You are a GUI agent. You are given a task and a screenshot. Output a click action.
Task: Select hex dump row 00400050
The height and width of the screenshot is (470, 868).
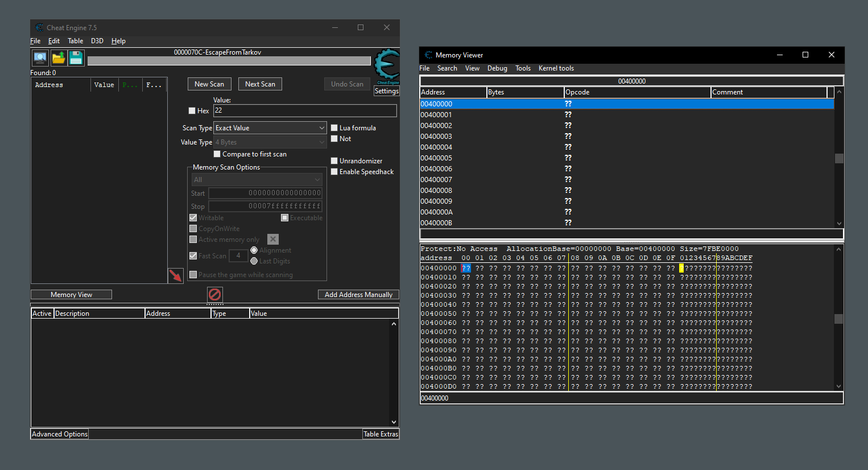tap(586, 314)
